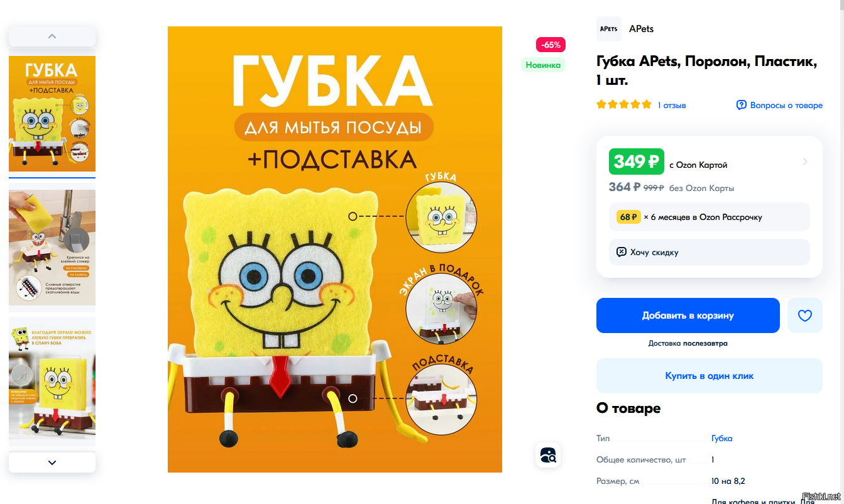844x504 pixels.
Task: Select the third SpongeBob screen thumbnail
Action: (52, 381)
